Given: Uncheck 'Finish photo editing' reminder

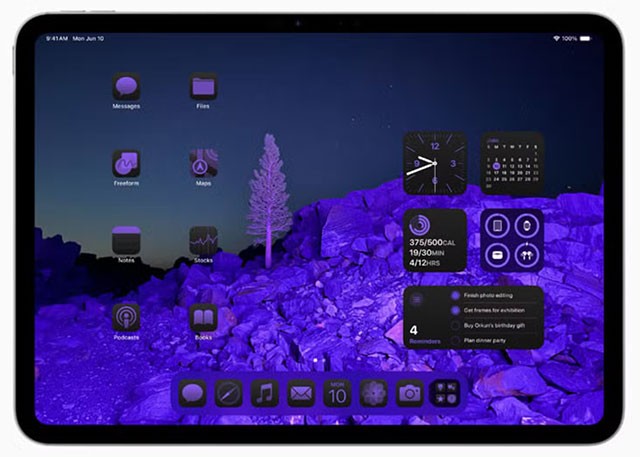Looking at the screenshot, I should click(x=455, y=296).
